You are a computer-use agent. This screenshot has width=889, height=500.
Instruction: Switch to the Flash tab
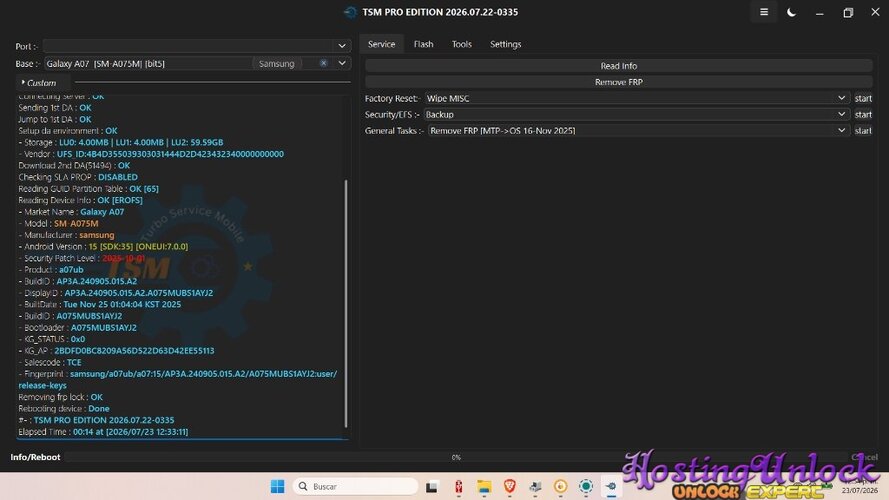tap(424, 44)
